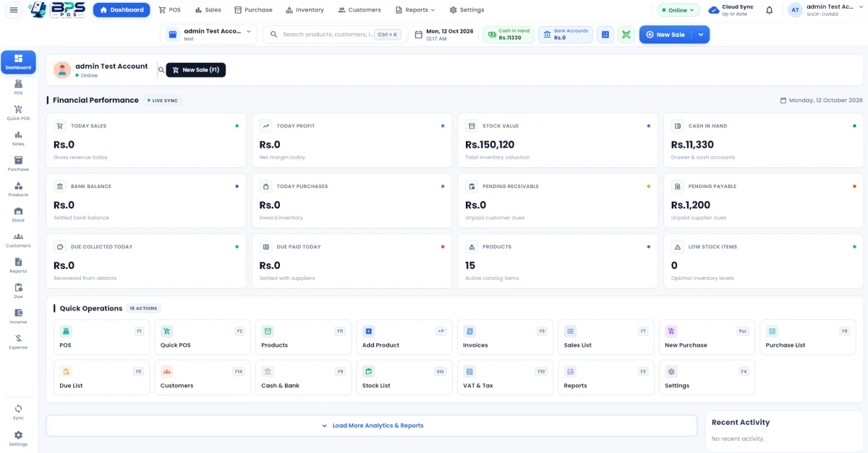Click Sync in the left sidebar
This screenshot has width=868, height=453.
pyautogui.click(x=18, y=412)
